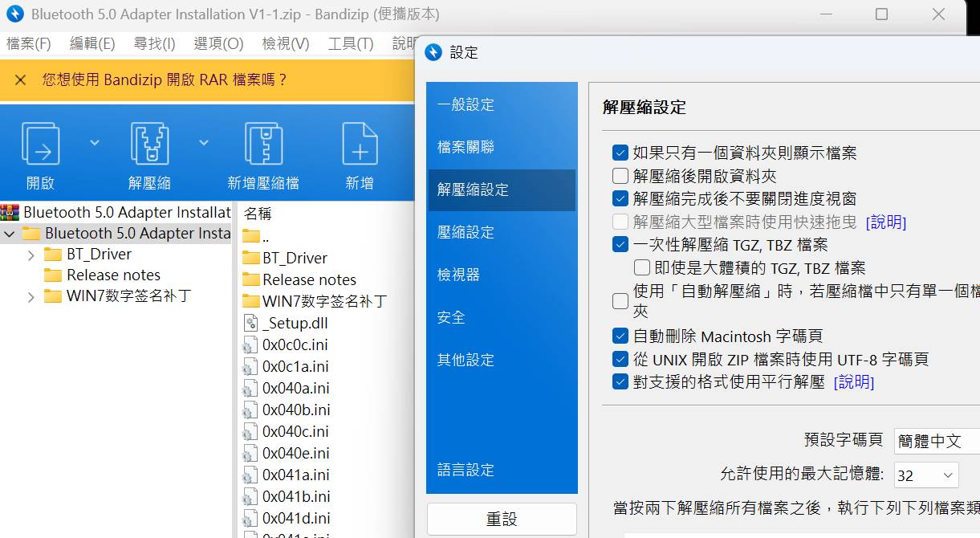
Task: Click the 0x040b.ini file icon
Action: click(x=250, y=410)
